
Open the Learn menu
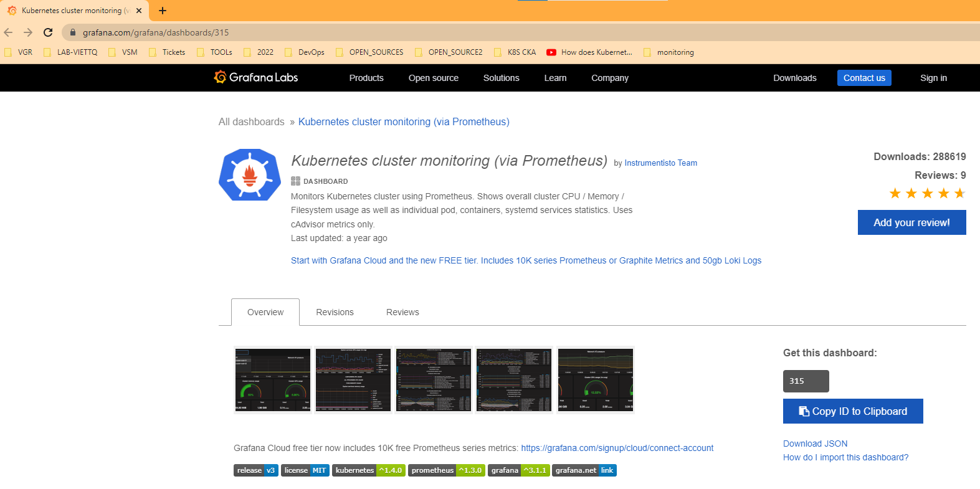click(x=555, y=78)
